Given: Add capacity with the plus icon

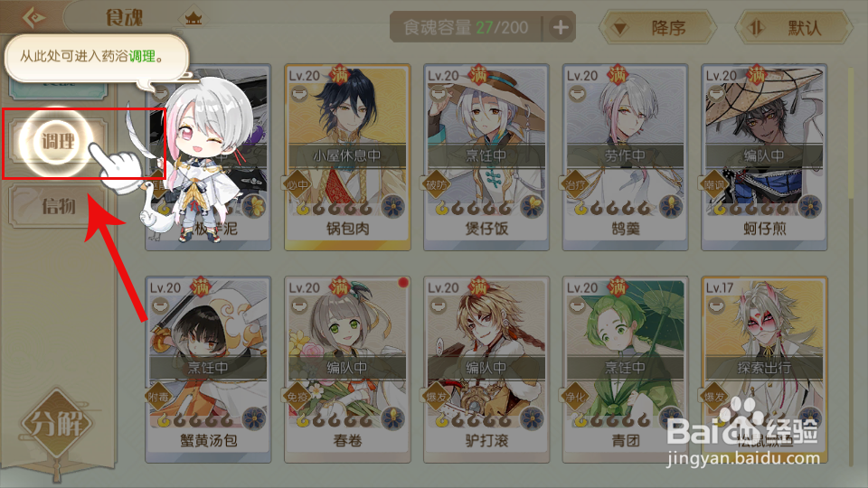Looking at the screenshot, I should (x=561, y=27).
